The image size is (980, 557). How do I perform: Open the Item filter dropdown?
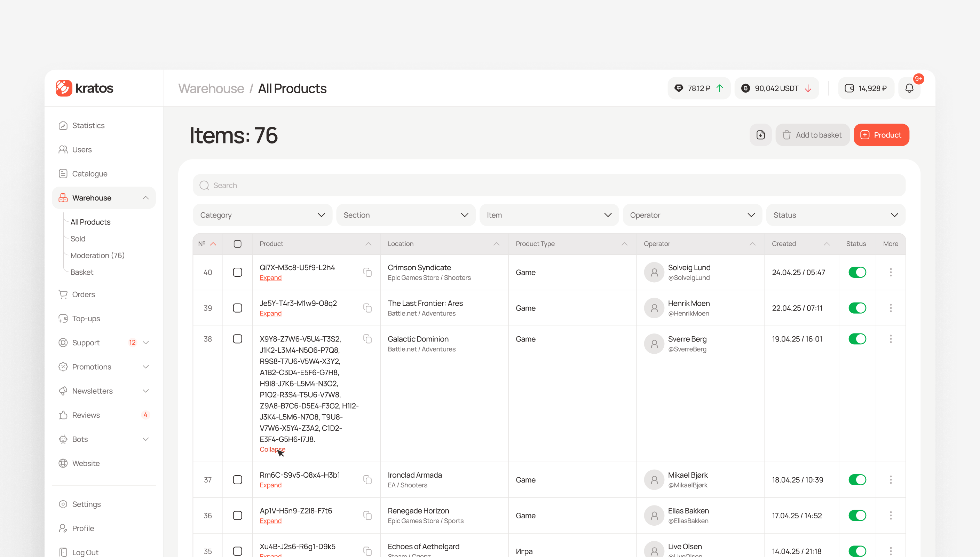[x=549, y=215]
